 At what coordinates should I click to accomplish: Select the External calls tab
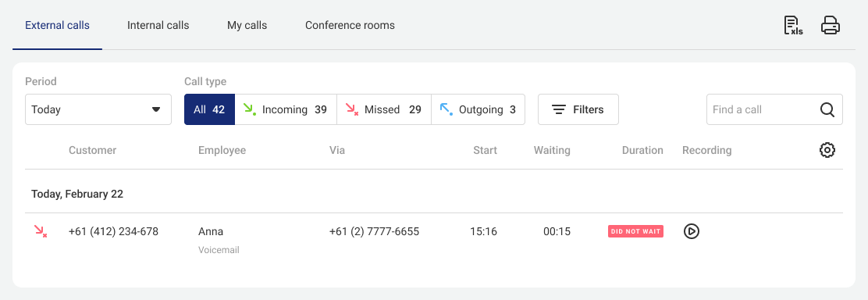click(57, 26)
